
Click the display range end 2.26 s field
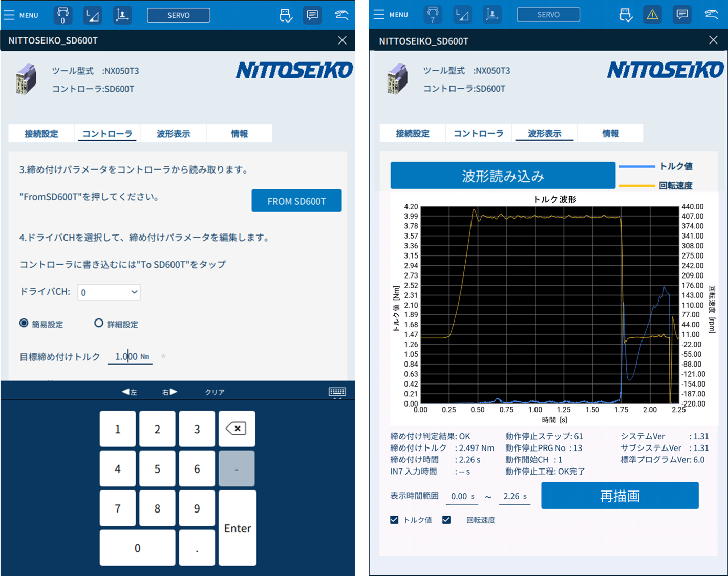pyautogui.click(x=515, y=496)
